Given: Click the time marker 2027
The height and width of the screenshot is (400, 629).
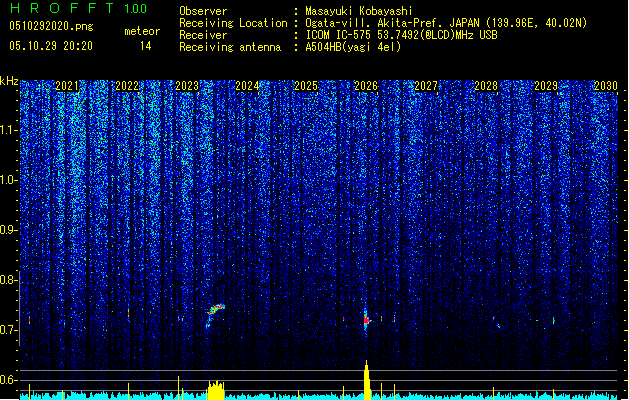Looking at the screenshot, I should (x=426, y=86).
